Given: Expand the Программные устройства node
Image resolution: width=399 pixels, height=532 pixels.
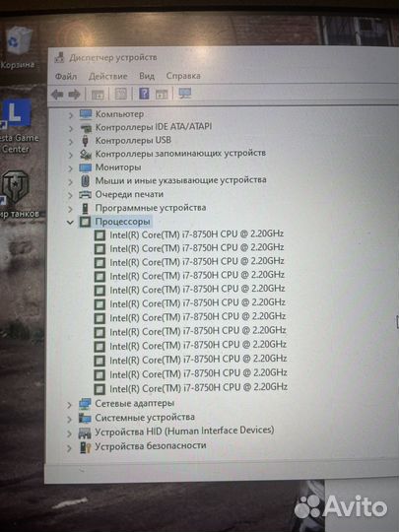Looking at the screenshot, I should coord(70,209).
